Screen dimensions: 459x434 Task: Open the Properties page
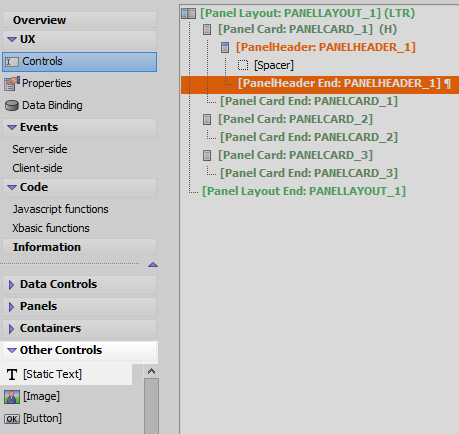tap(47, 83)
